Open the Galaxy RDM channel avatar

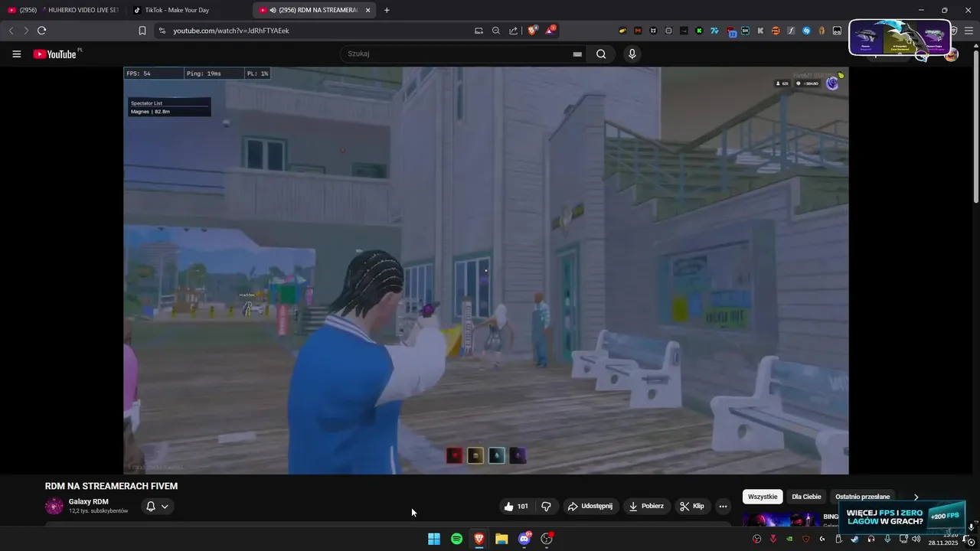click(54, 506)
